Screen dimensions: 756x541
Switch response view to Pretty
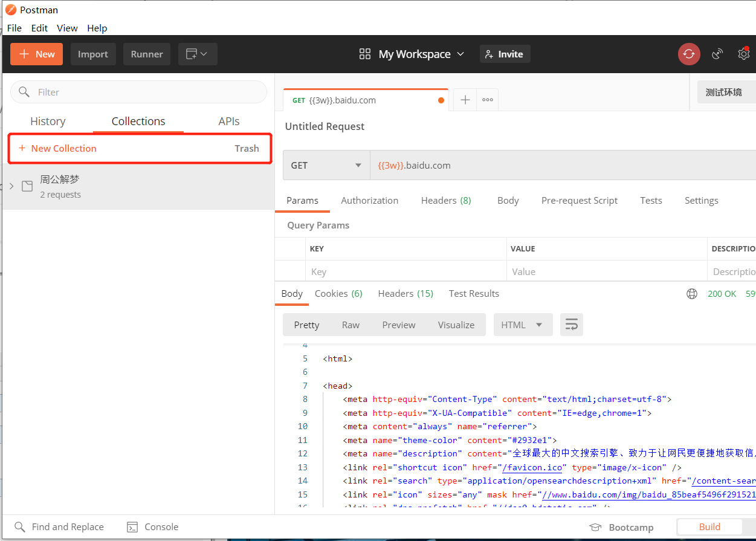click(x=306, y=325)
